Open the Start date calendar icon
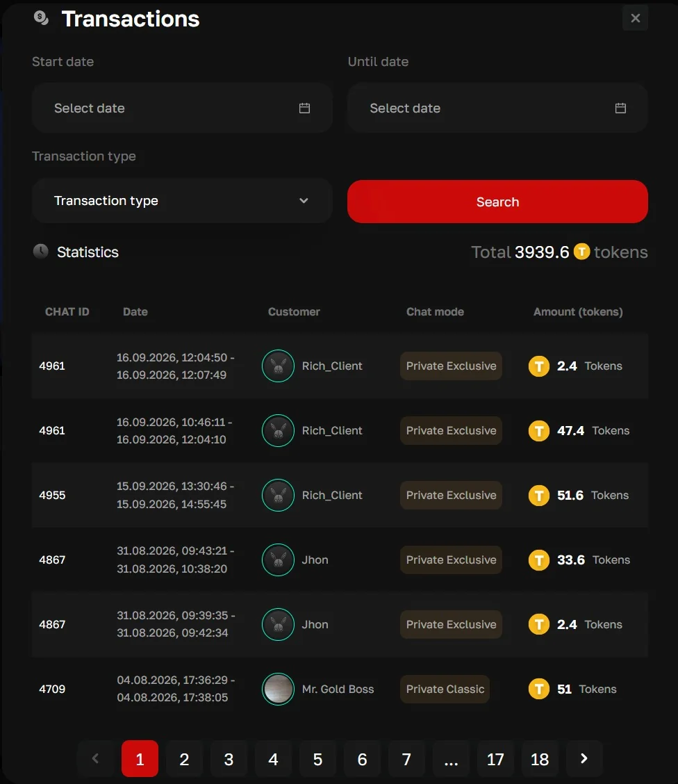This screenshot has width=678, height=784. 304,108
